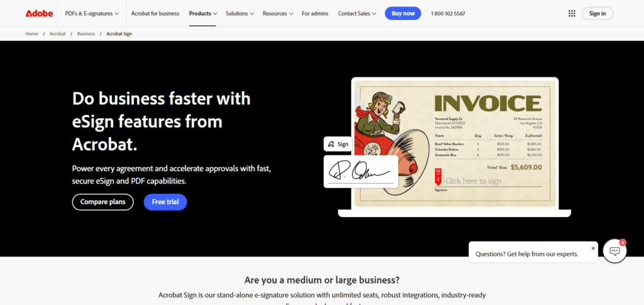Click the Adobe logo
This screenshot has height=305, width=644.
point(39,14)
